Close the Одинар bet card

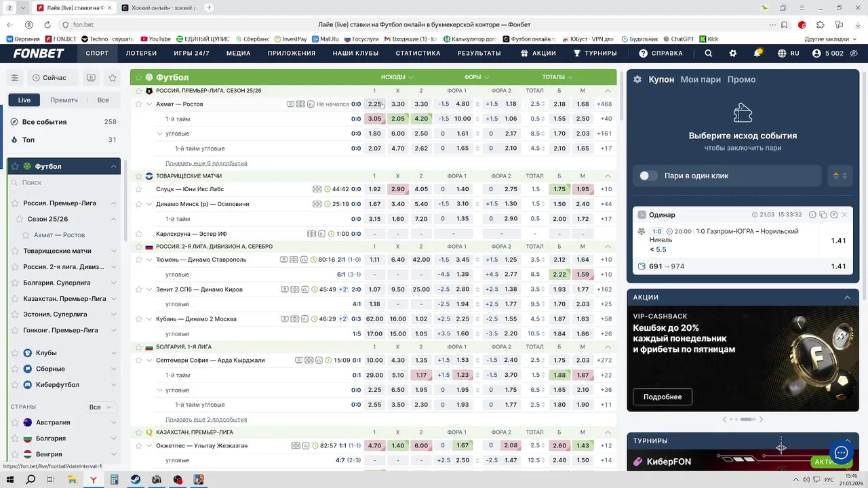844,215
